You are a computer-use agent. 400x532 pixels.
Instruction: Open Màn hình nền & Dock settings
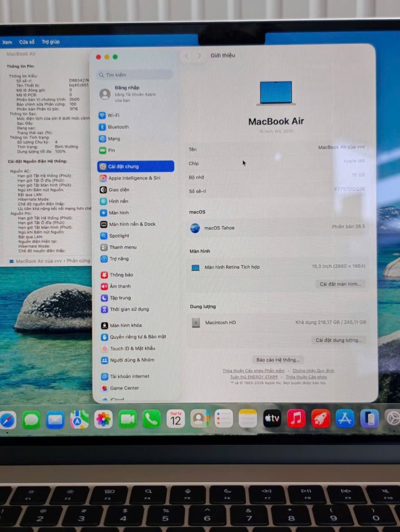(128, 224)
